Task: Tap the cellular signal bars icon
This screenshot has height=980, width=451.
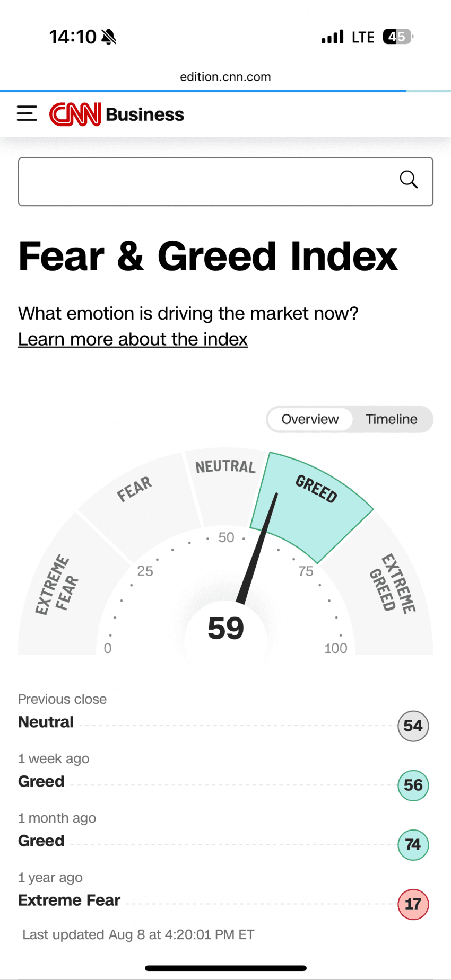Action: pyautogui.click(x=333, y=37)
